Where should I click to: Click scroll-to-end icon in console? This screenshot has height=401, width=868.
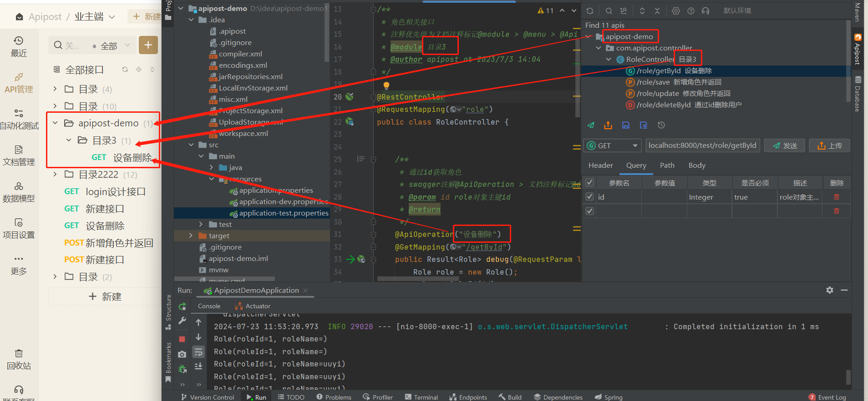tap(198, 366)
